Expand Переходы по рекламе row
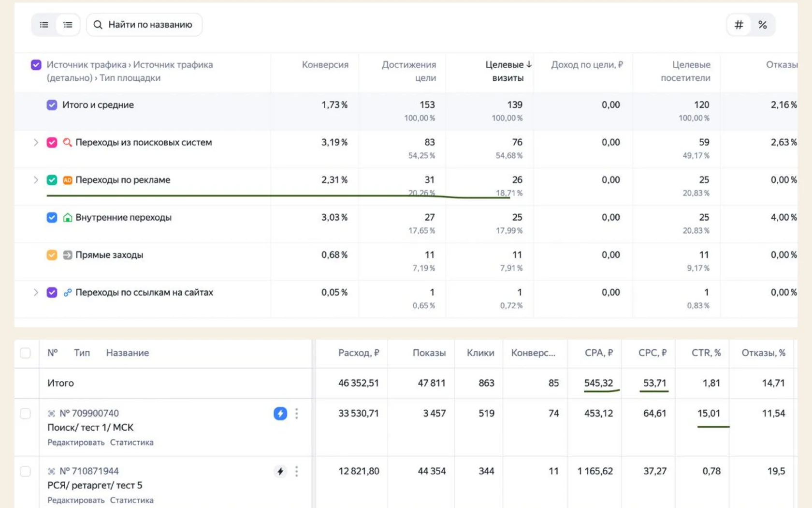Viewport: 812px width, 508px height. [35, 180]
